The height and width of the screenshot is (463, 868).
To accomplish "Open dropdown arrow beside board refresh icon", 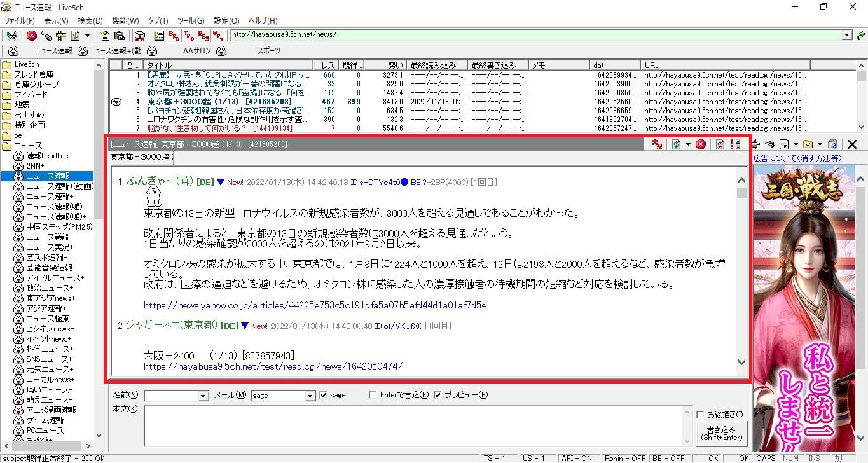I will pos(87,36).
